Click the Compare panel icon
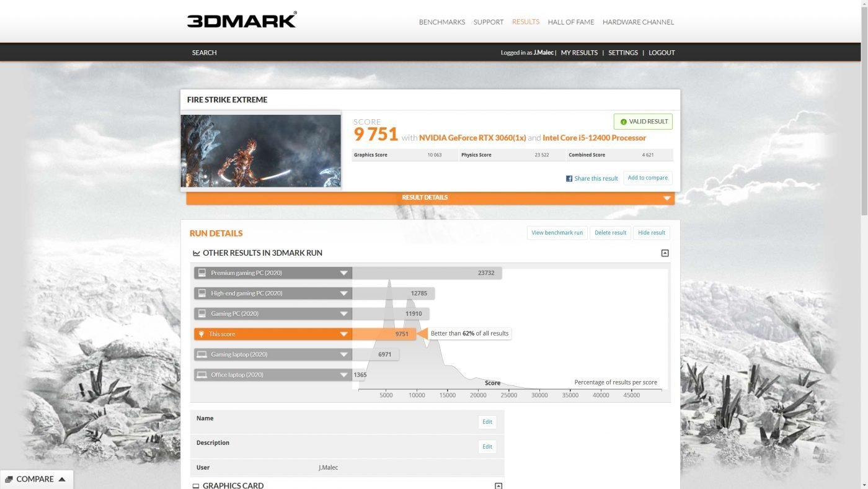The image size is (868, 489). (9, 480)
